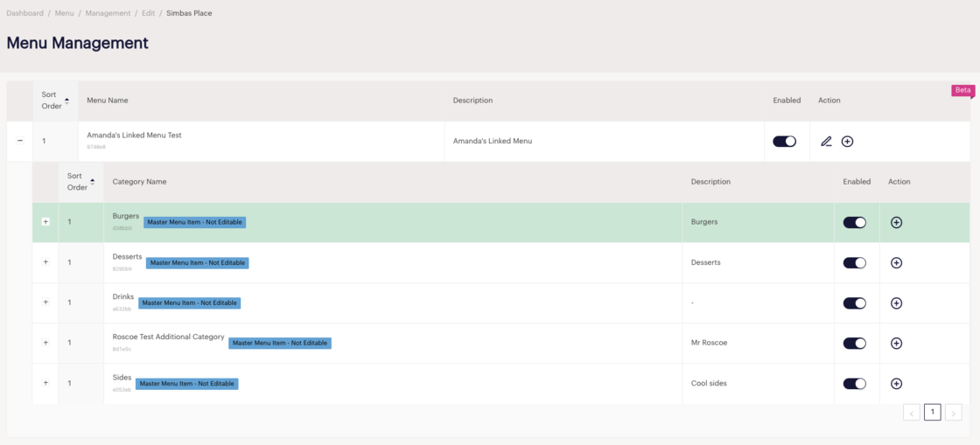Click Master Menu Item tag on Roscoe Test

pyautogui.click(x=280, y=343)
